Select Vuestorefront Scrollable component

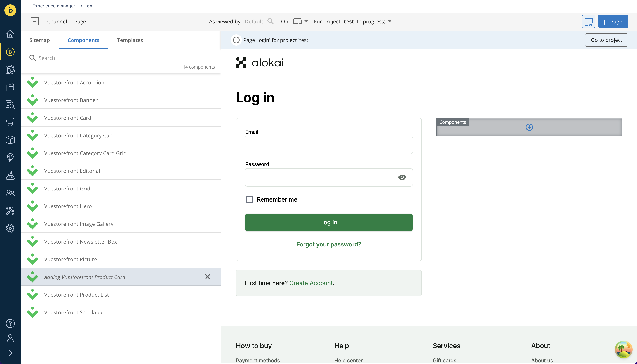121,312
